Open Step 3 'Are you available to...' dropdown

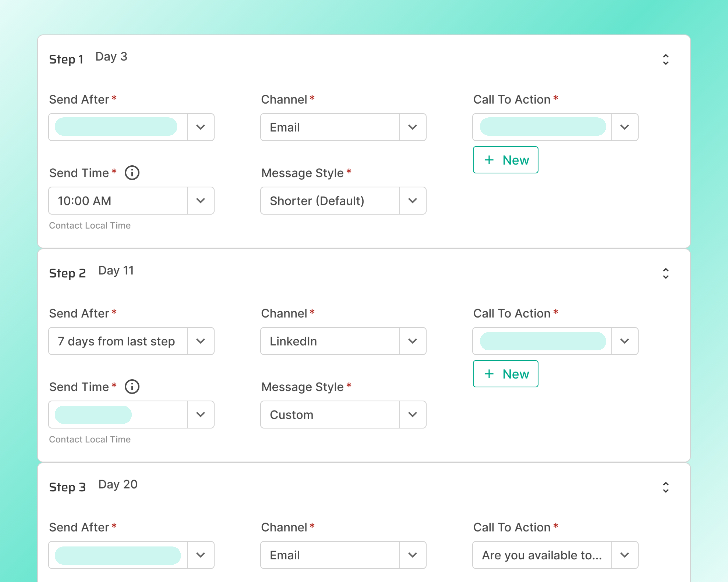point(555,555)
